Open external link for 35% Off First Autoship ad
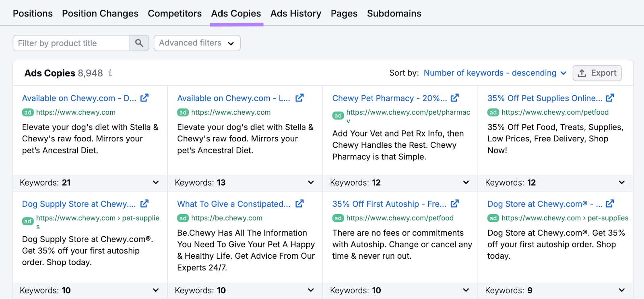Image resolution: width=644 pixels, height=299 pixels. [455, 204]
